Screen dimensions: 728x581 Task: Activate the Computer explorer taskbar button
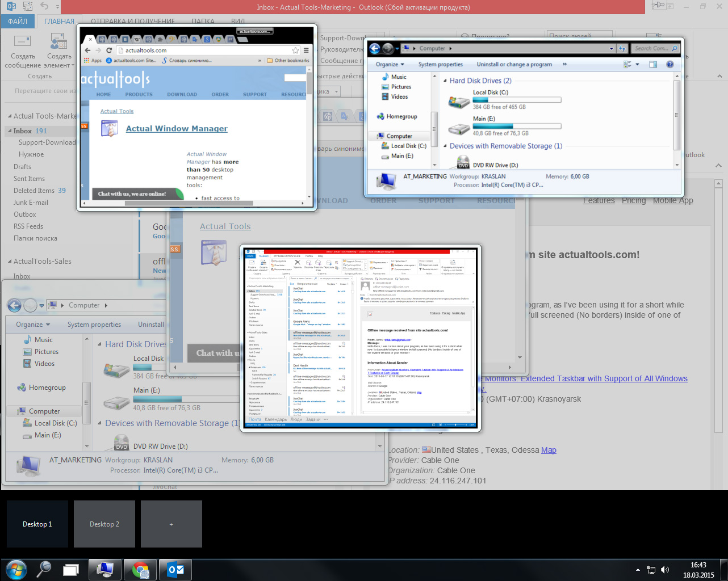point(105,570)
